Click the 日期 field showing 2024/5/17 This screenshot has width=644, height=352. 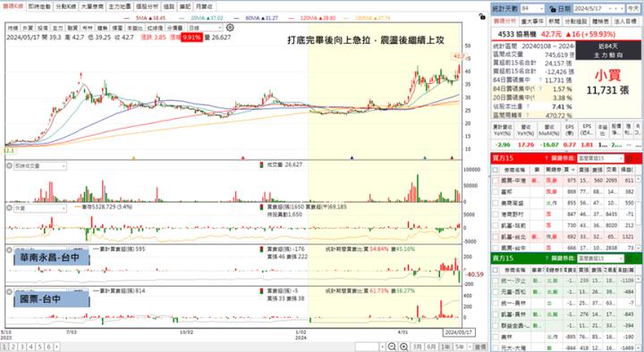tap(599, 9)
